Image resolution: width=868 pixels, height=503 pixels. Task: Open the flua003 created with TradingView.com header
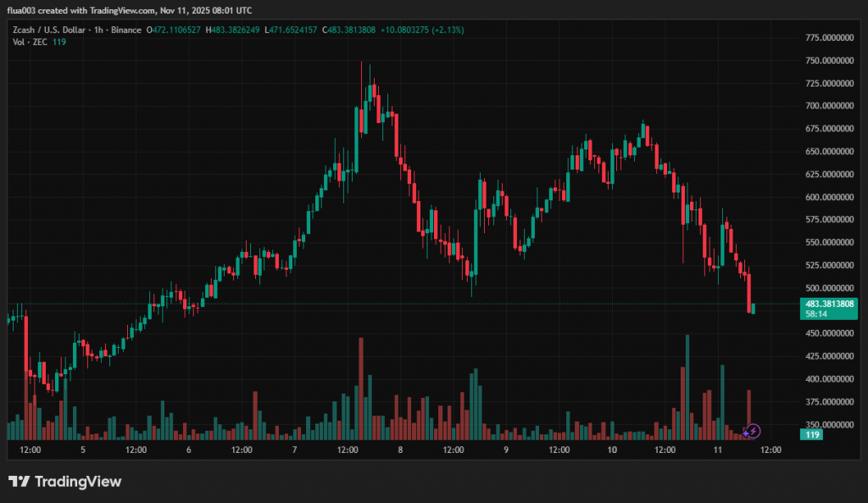click(130, 11)
